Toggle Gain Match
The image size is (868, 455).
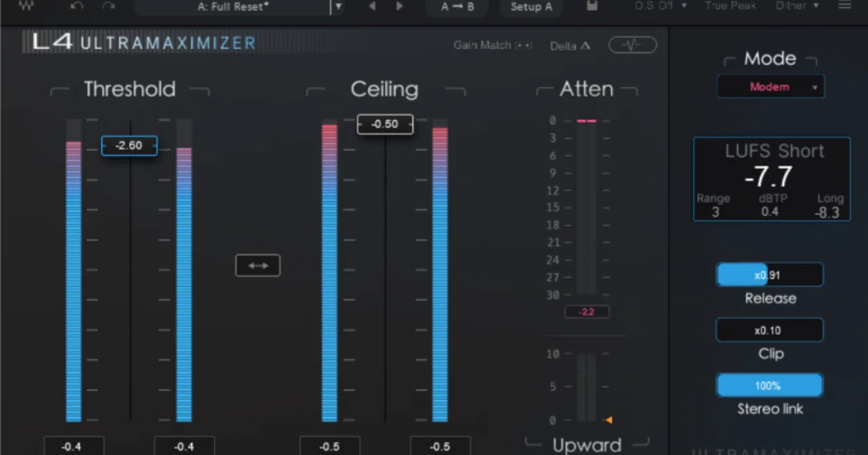click(493, 45)
